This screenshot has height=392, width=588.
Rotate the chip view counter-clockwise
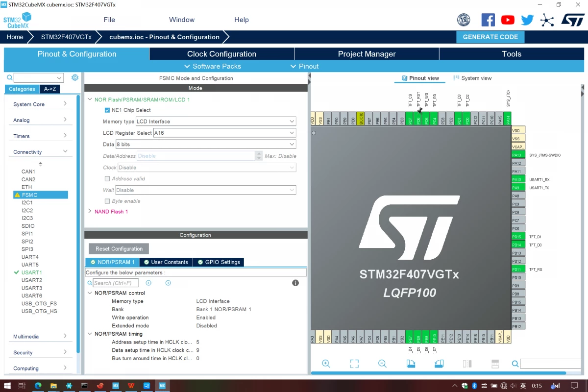pyautogui.click(x=439, y=364)
